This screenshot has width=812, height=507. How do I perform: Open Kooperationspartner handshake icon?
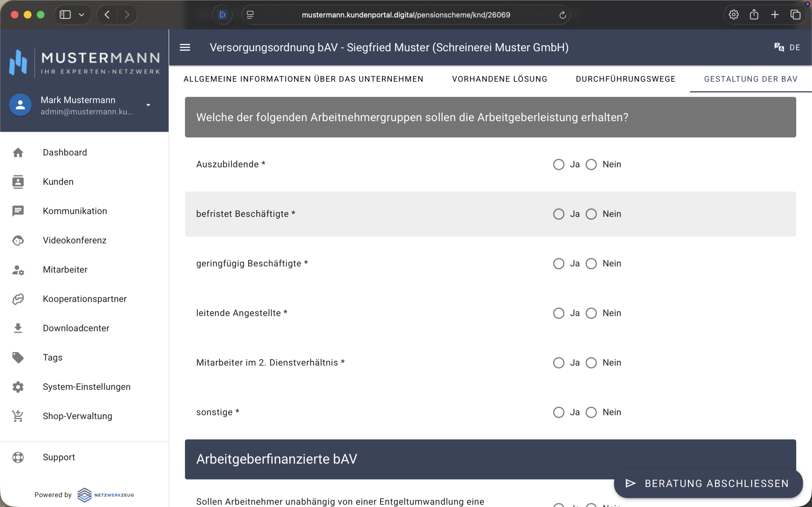point(18,299)
